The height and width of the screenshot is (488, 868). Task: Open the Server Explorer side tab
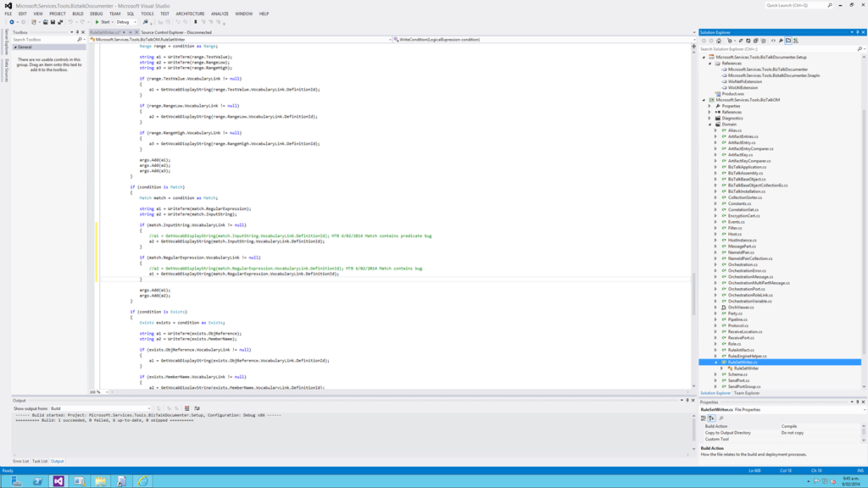pyautogui.click(x=7, y=42)
